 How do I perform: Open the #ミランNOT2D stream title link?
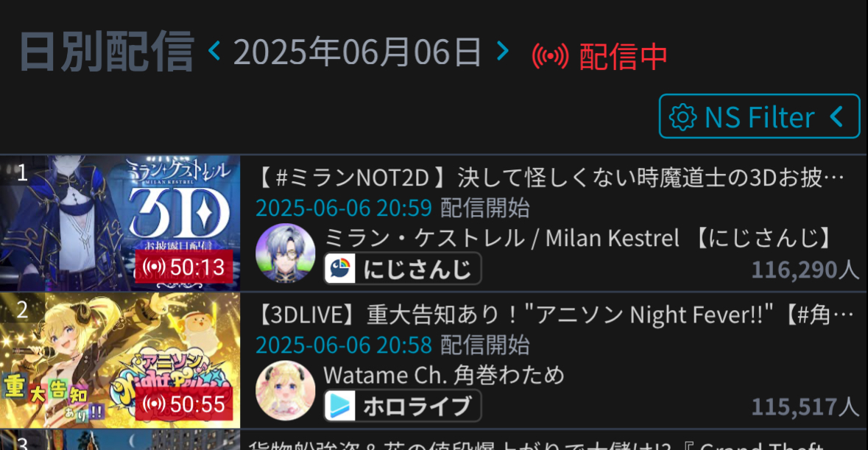click(550, 178)
